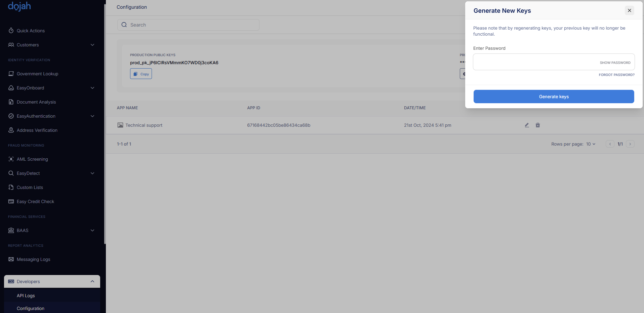Toggle Show Password in password field

[x=615, y=63]
